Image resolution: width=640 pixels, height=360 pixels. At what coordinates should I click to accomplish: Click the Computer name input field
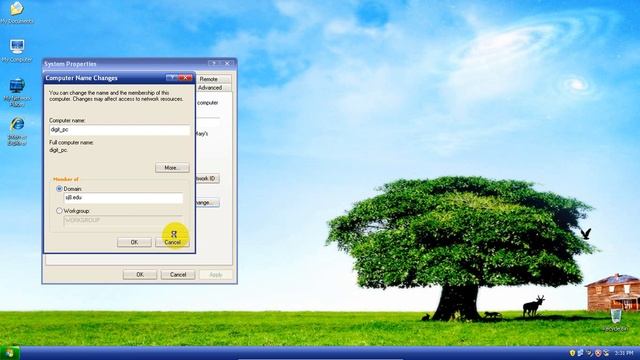pos(120,130)
